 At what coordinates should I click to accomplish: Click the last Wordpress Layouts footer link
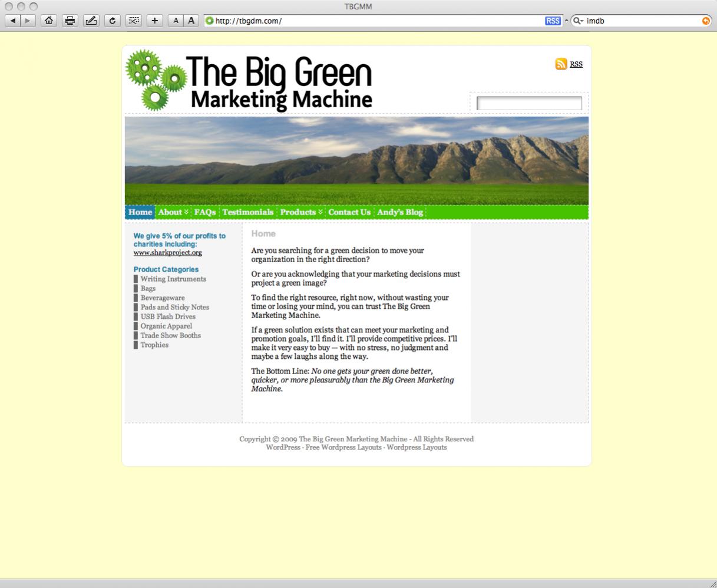pos(417,447)
